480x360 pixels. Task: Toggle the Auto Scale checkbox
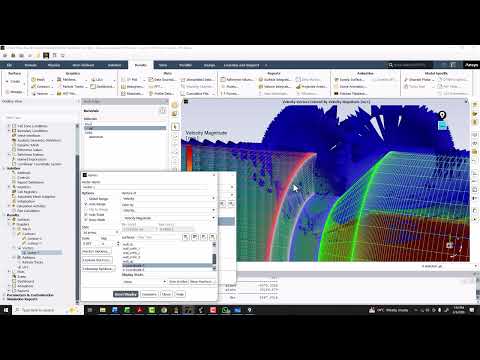86,215
